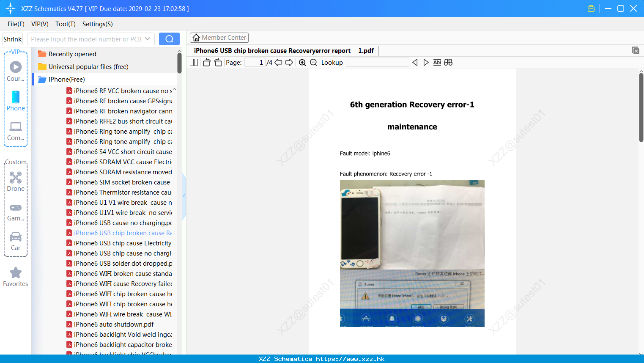Screen dimensions: 644x363
Task: Click the Shrink button
Action: (x=13, y=39)
